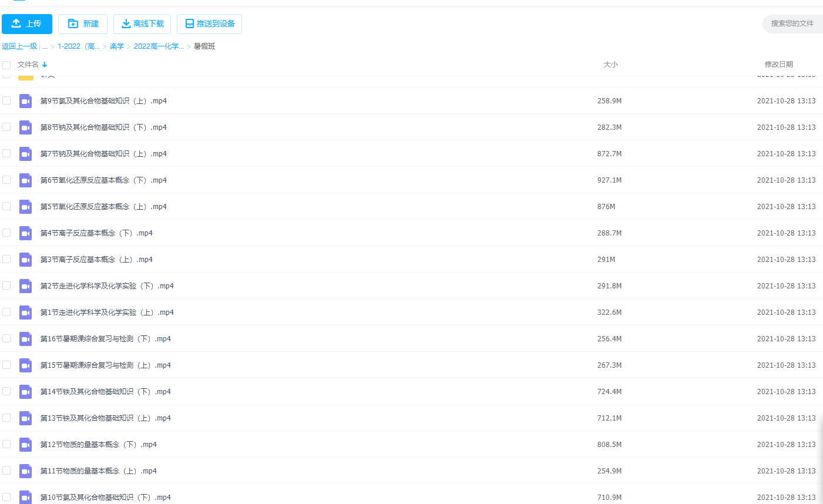Click video icon for 第11节物质的量基本概念（上）.mp4
This screenshot has width=823, height=504.
click(25, 471)
